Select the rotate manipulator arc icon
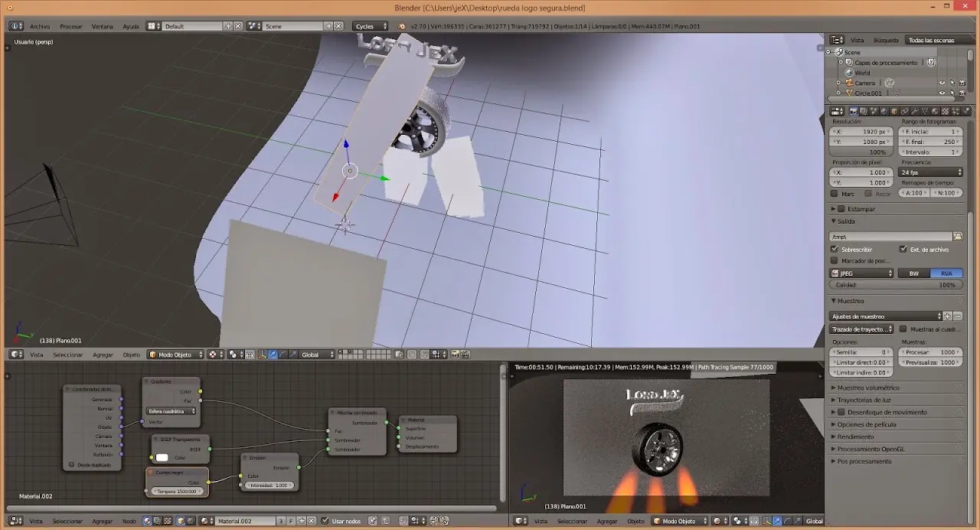Image resolution: width=980 pixels, height=530 pixels. point(283,355)
